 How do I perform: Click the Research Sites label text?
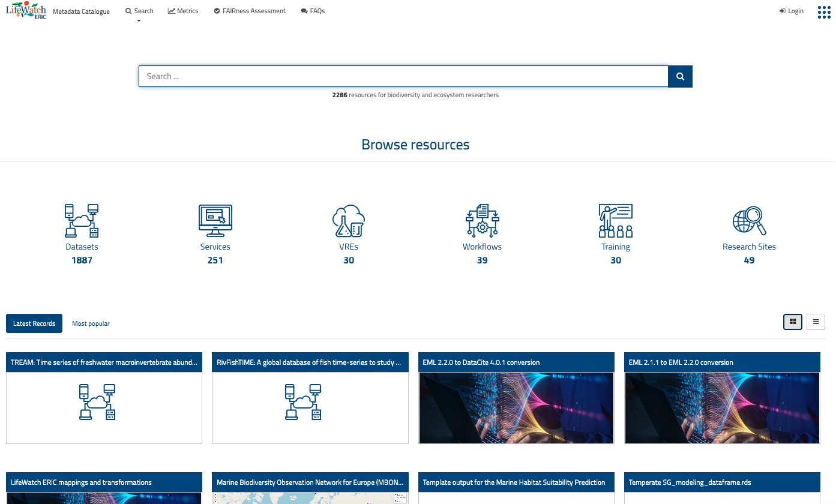(749, 247)
